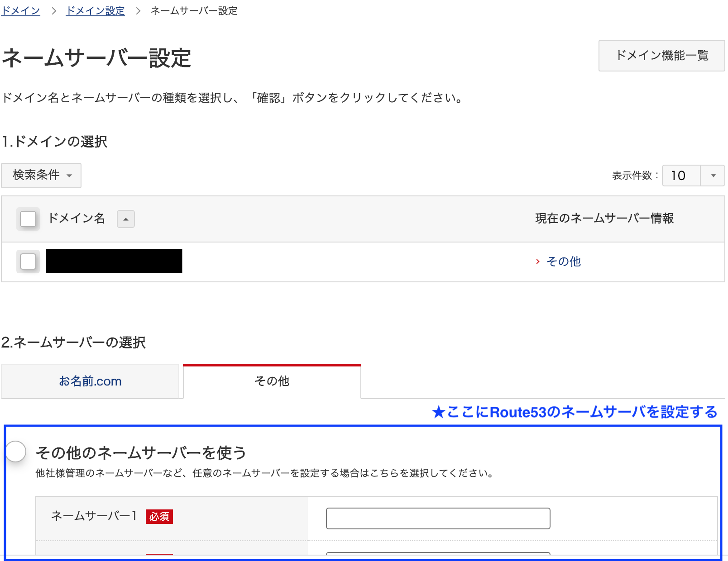
Task: Check the select-all checkbox beside ドメイン名
Action: click(28, 219)
